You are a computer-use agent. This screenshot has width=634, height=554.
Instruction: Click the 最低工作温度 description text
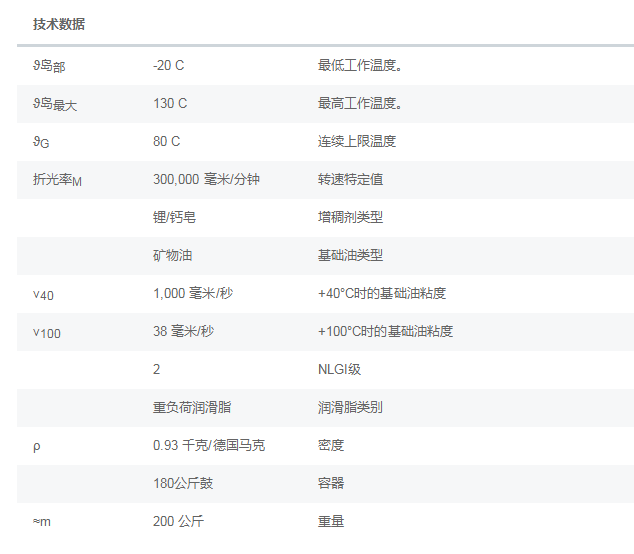(360, 65)
